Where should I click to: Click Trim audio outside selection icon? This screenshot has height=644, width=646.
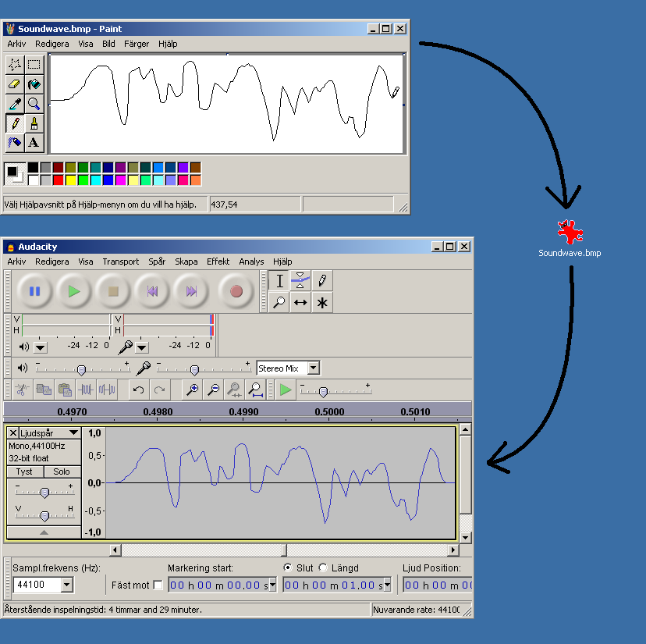86,390
